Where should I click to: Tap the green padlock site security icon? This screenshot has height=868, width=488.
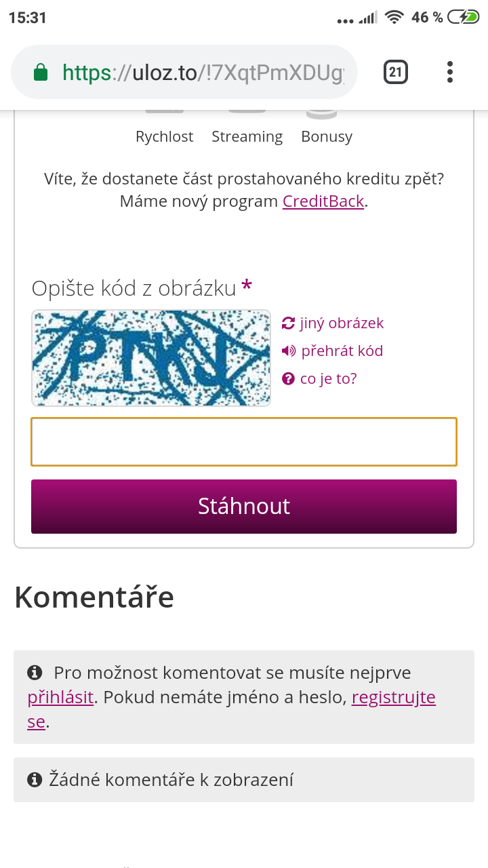41,73
